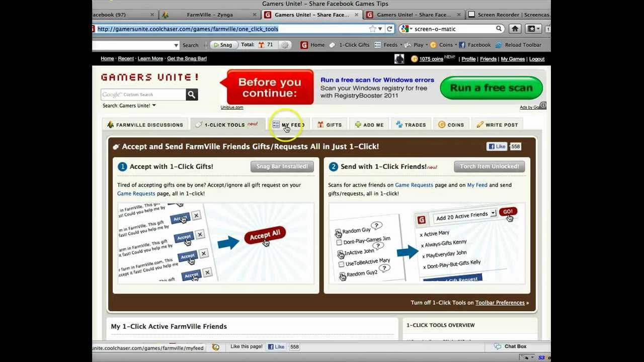Open the Coins tab
This screenshot has height=362, width=644.
coord(451,125)
